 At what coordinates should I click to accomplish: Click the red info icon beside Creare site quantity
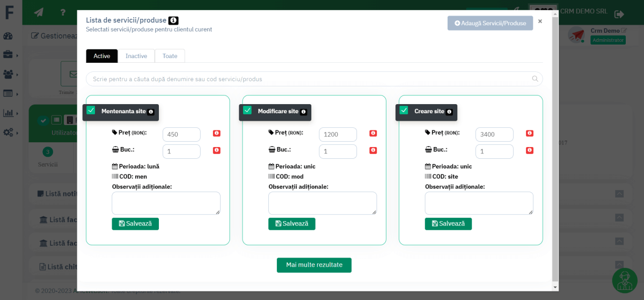[529, 151]
